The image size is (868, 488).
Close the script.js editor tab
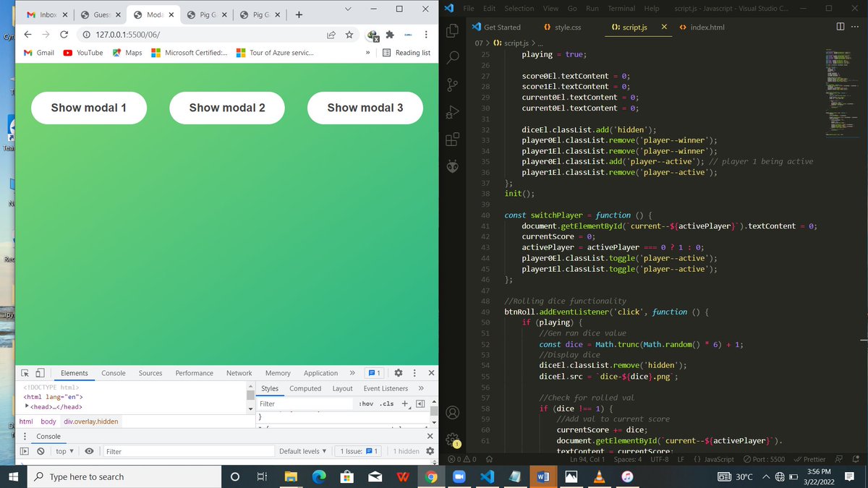[x=664, y=27]
